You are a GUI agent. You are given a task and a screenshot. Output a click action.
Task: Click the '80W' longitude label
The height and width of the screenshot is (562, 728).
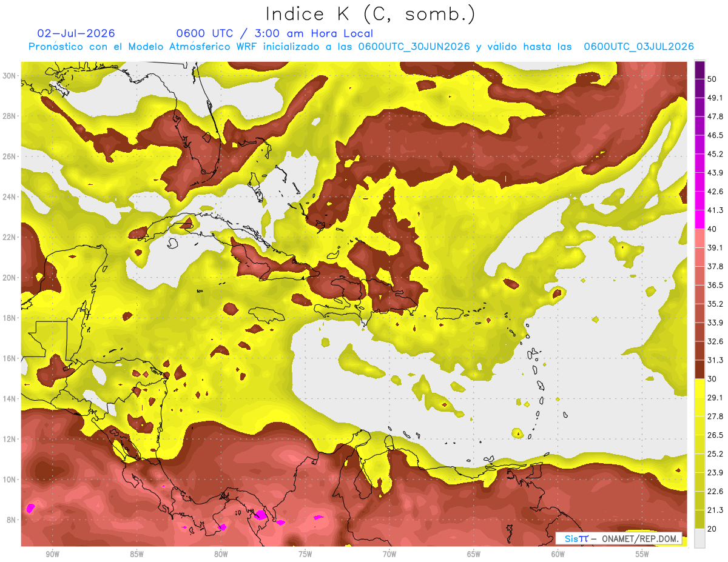click(221, 555)
